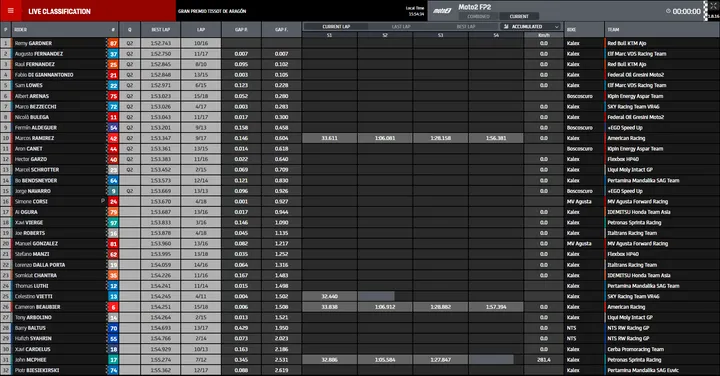Click Albert Arenas' number 75 badge
The width and height of the screenshot is (720, 376).
coord(113,96)
